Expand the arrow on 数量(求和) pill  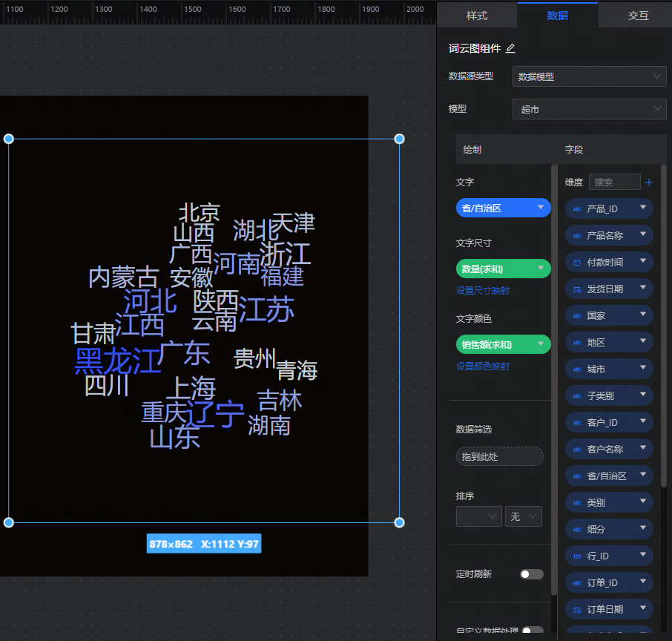541,269
